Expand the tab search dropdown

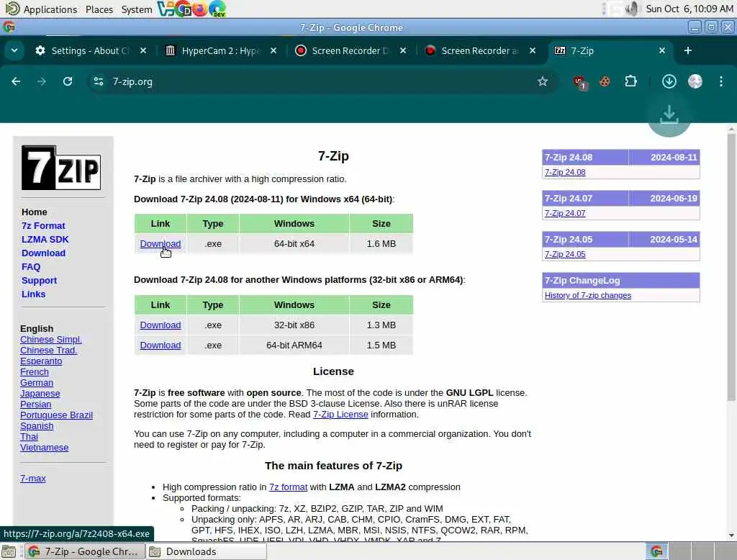click(x=14, y=50)
